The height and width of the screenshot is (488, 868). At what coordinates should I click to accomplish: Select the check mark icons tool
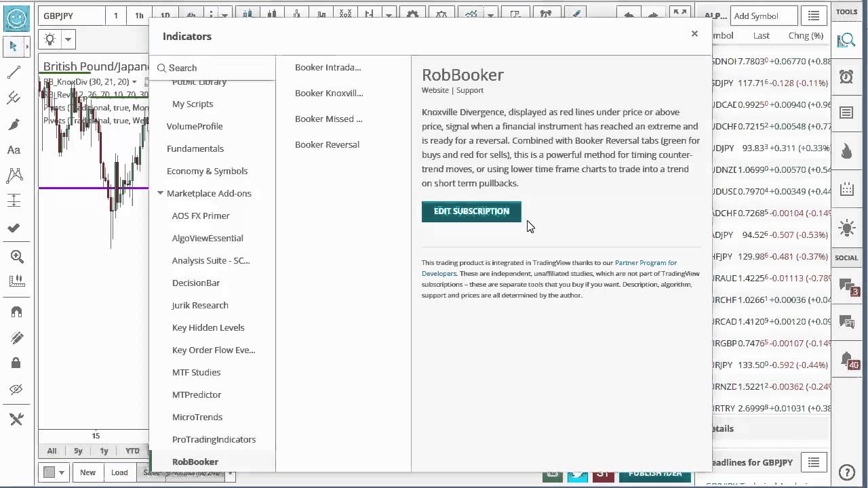tap(14, 228)
